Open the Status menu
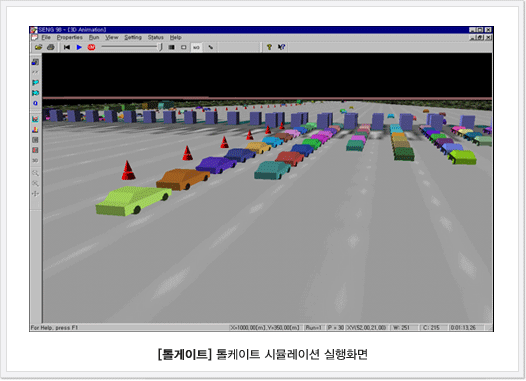This screenshot has width=526, height=381. click(x=156, y=38)
